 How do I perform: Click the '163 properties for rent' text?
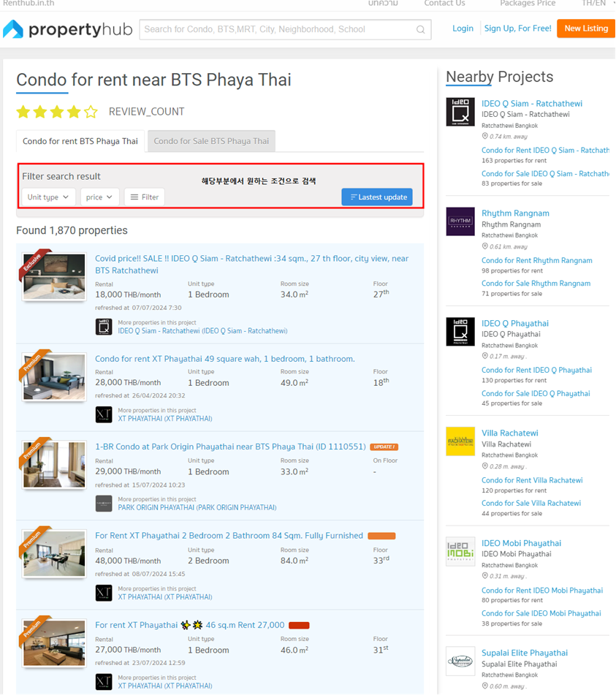(514, 161)
